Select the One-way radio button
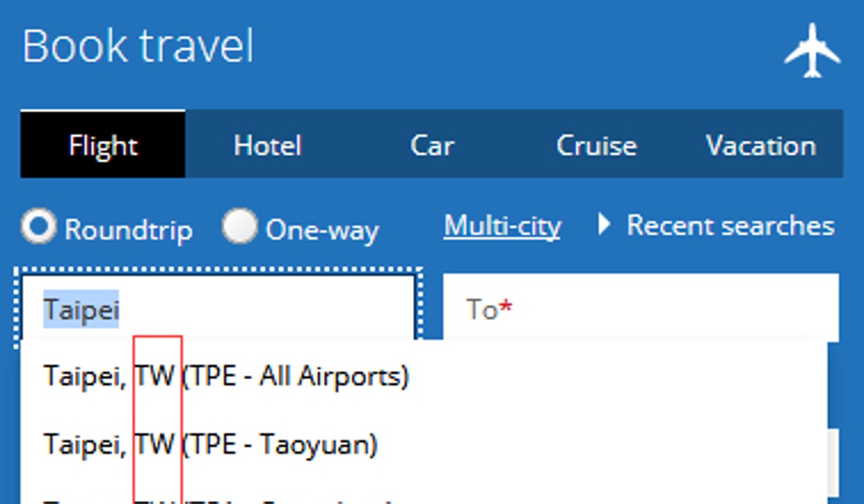Screen dimensions: 864x504 click(240, 226)
